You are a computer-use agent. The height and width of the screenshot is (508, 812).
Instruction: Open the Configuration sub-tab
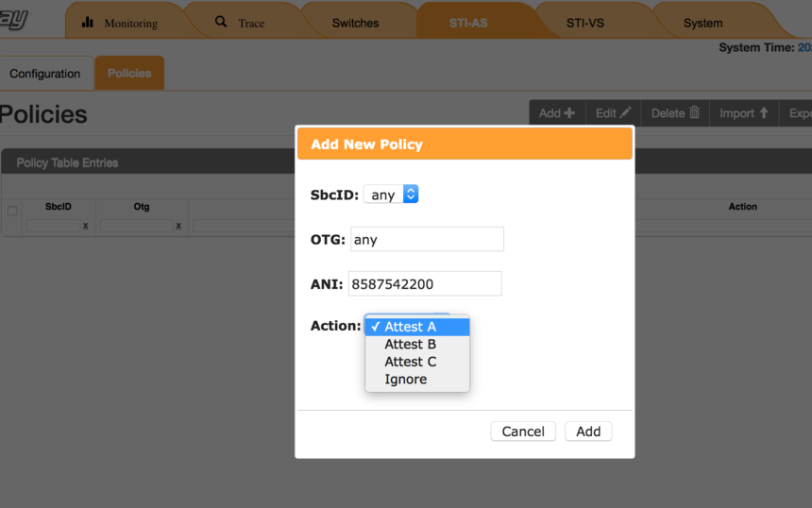pyautogui.click(x=44, y=74)
